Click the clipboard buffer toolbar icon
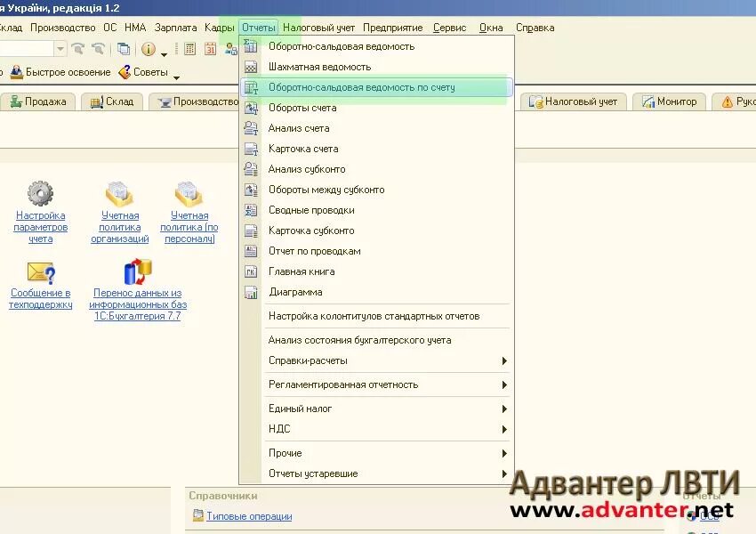Screen dimensions: 756x534 pyautogui.click(x=123, y=49)
